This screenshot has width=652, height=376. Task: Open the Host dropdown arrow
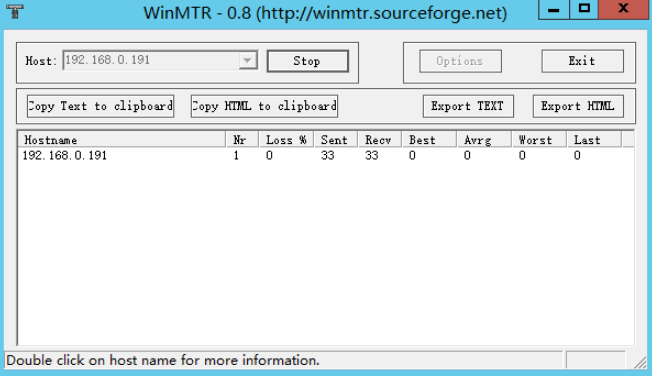247,61
